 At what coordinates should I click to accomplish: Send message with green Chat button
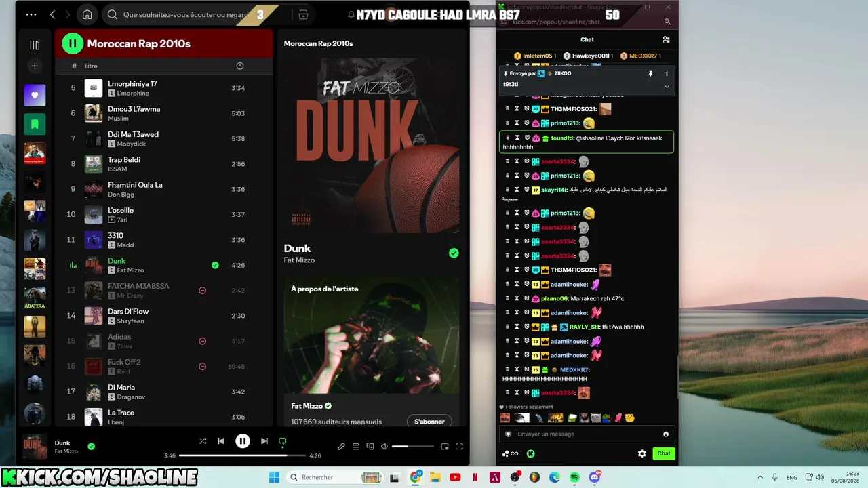664,453
